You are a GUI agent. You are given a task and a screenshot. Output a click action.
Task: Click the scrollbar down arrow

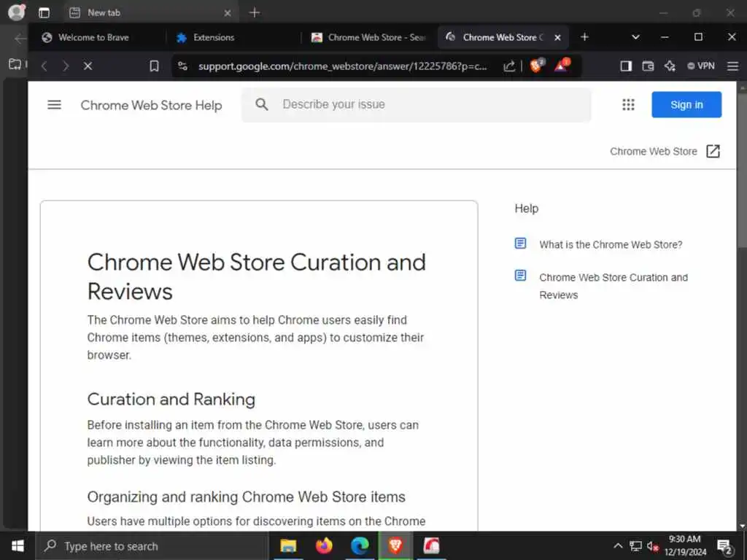[x=742, y=526]
